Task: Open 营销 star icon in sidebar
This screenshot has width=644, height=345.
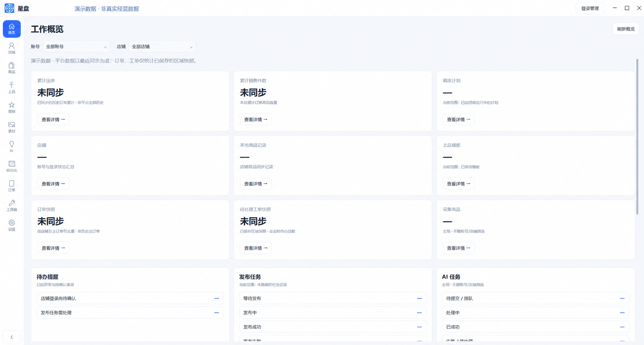Action: pyautogui.click(x=12, y=107)
